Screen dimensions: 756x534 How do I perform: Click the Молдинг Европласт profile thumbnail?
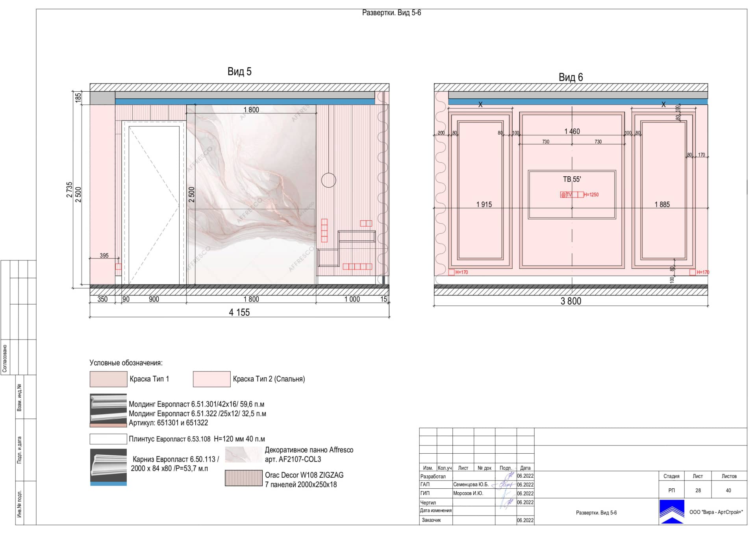108,410
